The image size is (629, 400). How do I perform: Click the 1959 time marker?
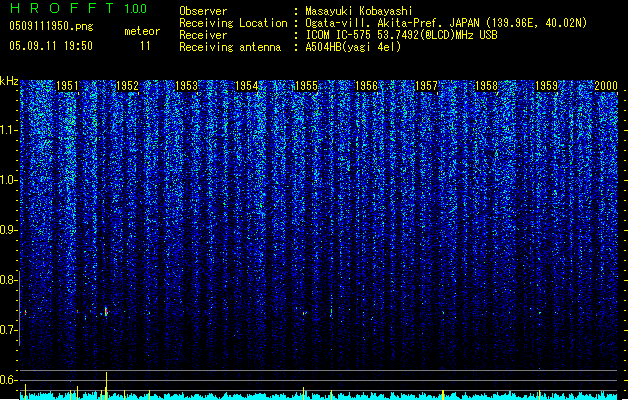click(546, 85)
